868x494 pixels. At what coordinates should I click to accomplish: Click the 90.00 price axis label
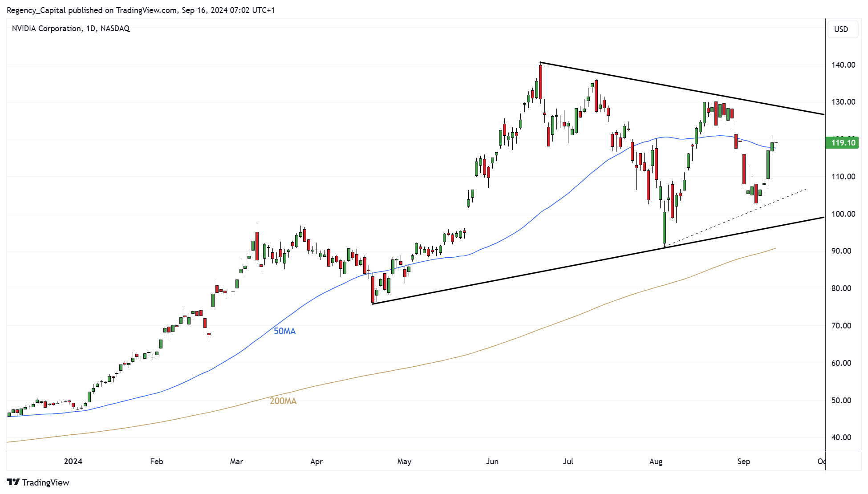coord(841,251)
